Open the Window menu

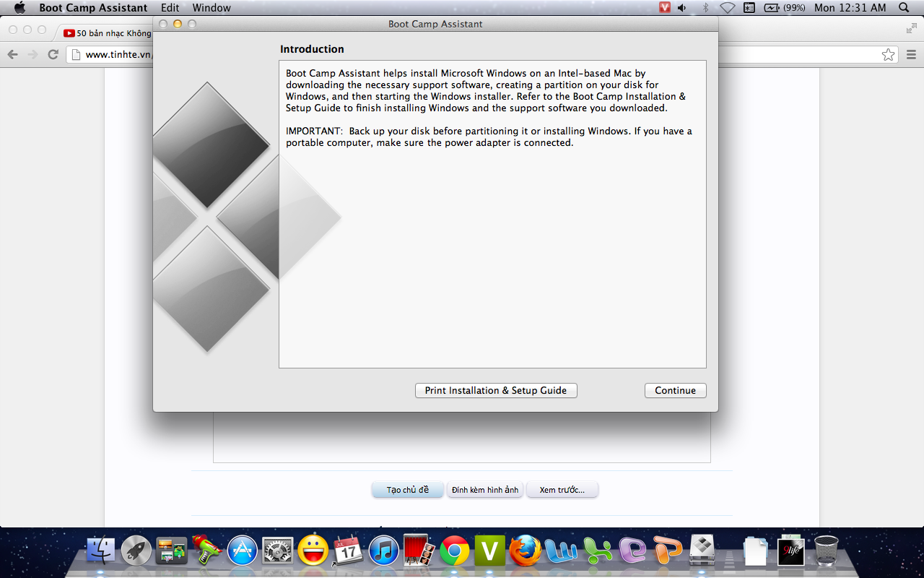[212, 8]
